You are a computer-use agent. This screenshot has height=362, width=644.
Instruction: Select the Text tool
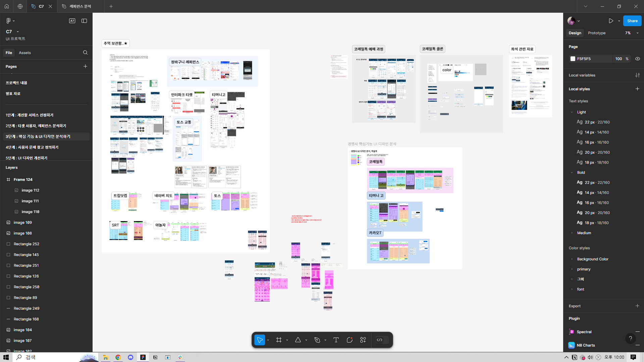pos(336,340)
